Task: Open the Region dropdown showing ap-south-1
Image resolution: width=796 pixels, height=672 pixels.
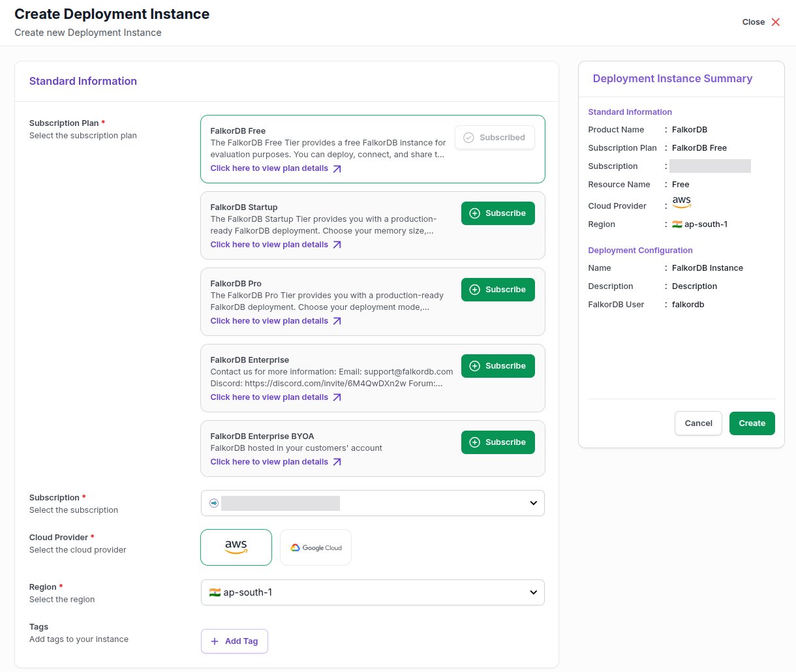Action: [373, 592]
